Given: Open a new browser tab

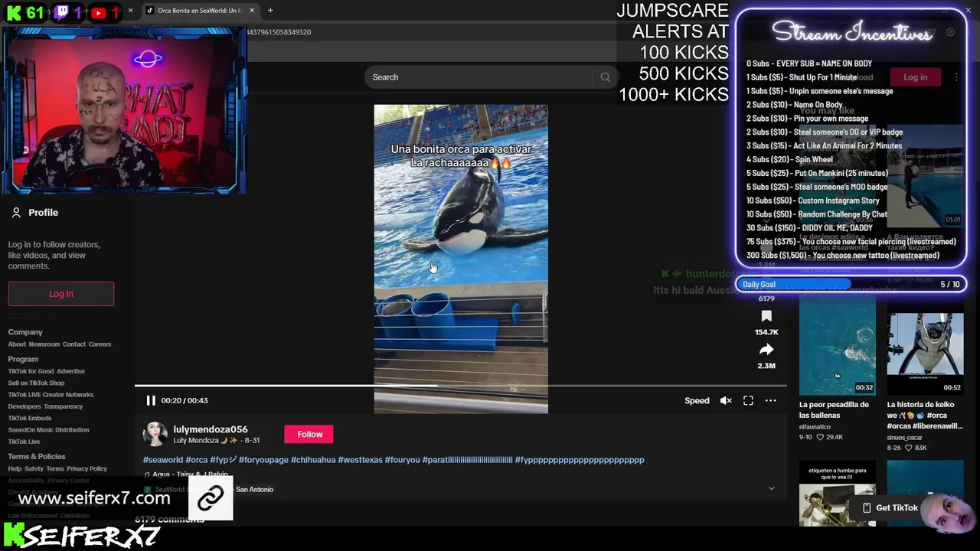Looking at the screenshot, I should pyautogui.click(x=270, y=11).
